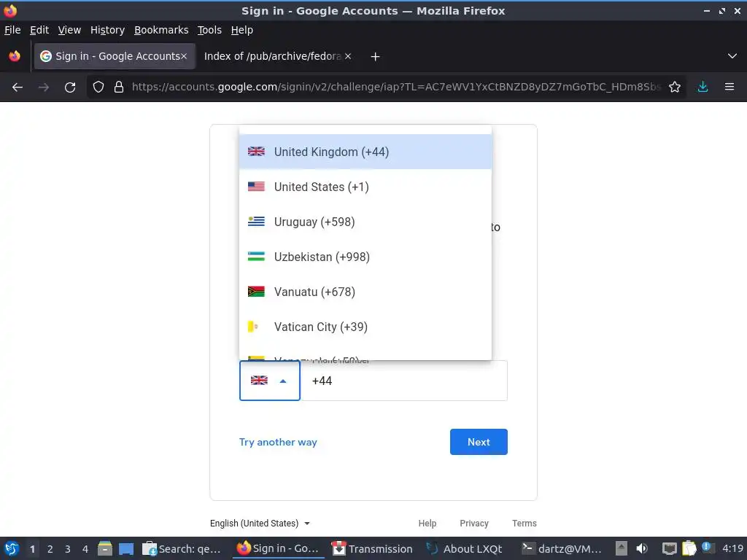Open the file manager taskbar icon
The height and width of the screenshot is (560, 747).
105,548
